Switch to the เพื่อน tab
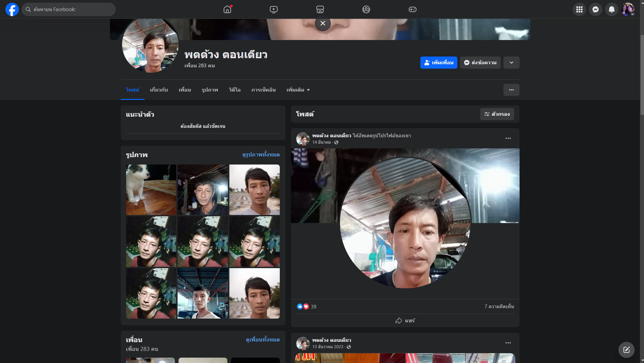 tap(185, 90)
